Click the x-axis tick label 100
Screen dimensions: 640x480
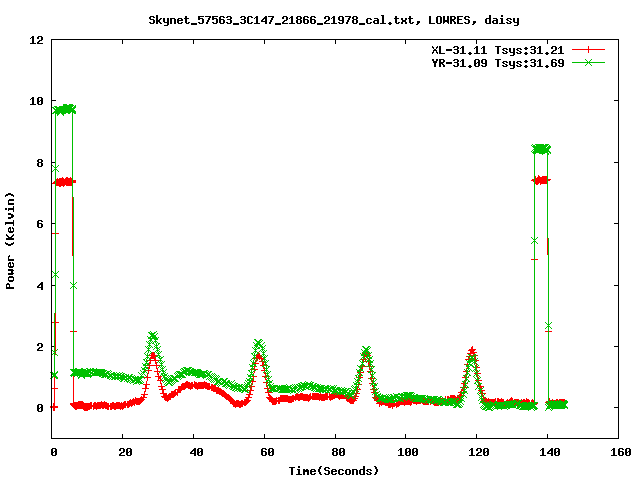click(x=408, y=452)
